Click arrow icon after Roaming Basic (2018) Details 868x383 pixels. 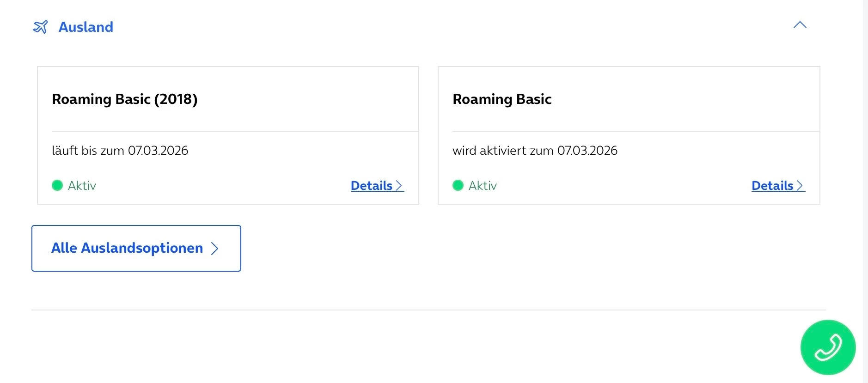click(399, 186)
